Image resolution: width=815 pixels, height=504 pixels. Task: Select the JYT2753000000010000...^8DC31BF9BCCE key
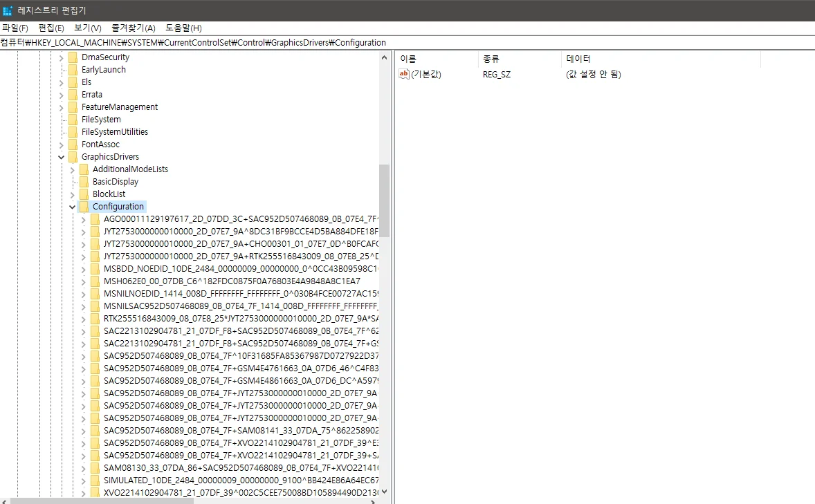[x=241, y=231]
